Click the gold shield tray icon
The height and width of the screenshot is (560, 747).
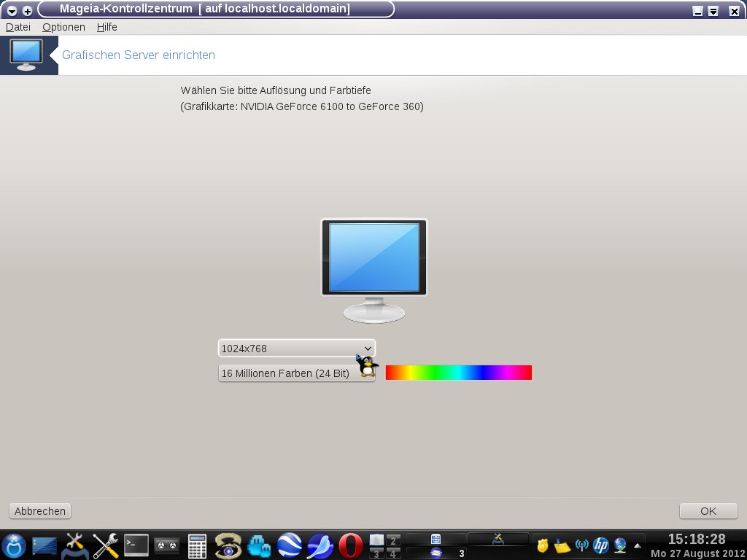click(x=543, y=545)
